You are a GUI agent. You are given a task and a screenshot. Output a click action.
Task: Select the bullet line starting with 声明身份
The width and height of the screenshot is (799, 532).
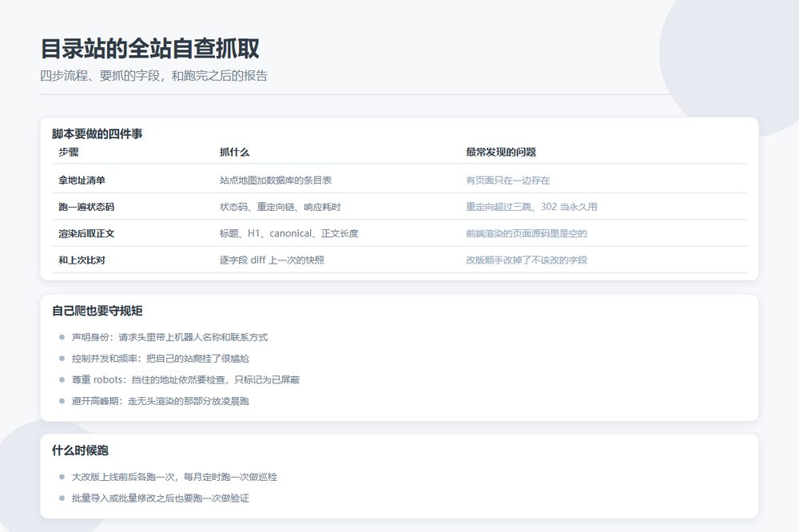tap(169, 337)
